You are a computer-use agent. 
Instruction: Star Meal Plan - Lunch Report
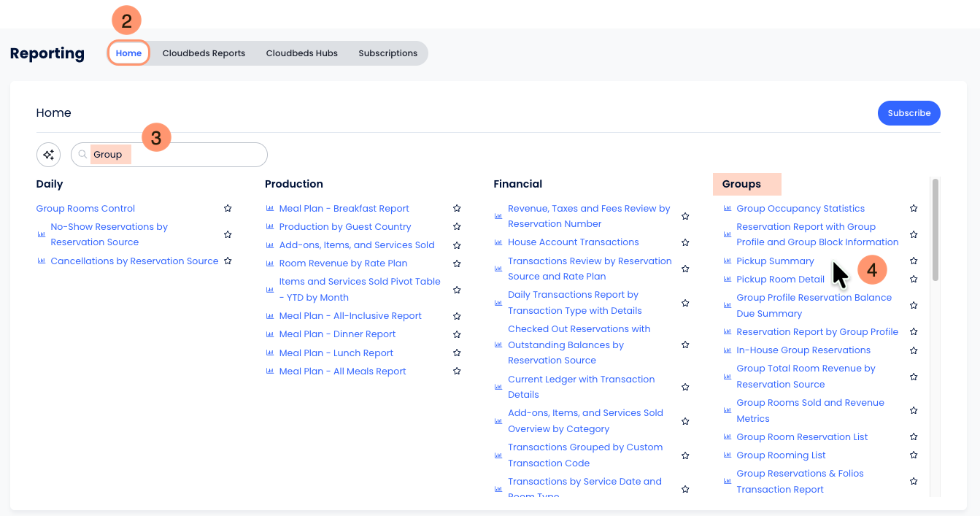click(457, 353)
